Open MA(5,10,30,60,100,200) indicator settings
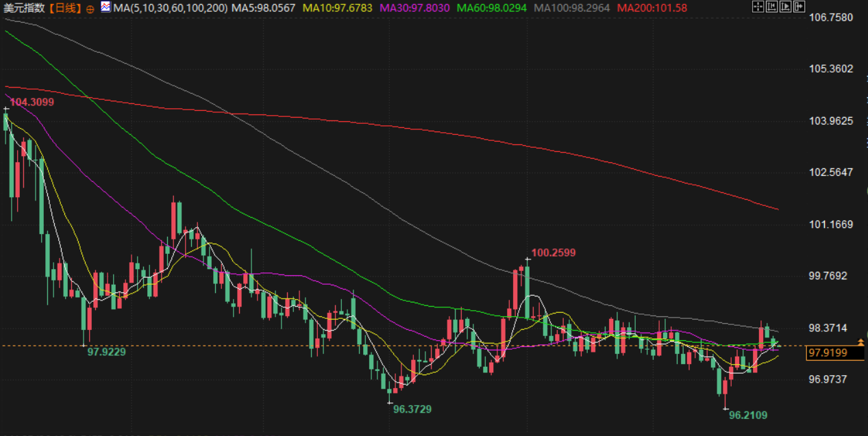The height and width of the screenshot is (436, 868). click(169, 8)
